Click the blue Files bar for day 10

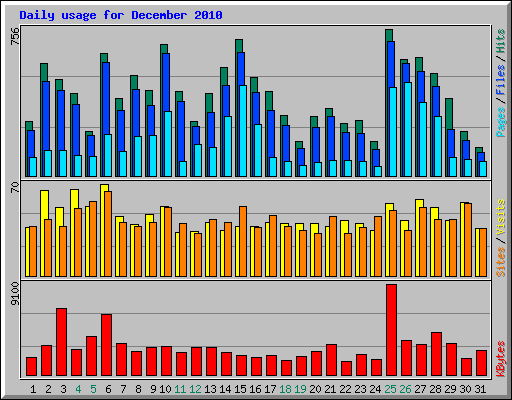coord(166,82)
